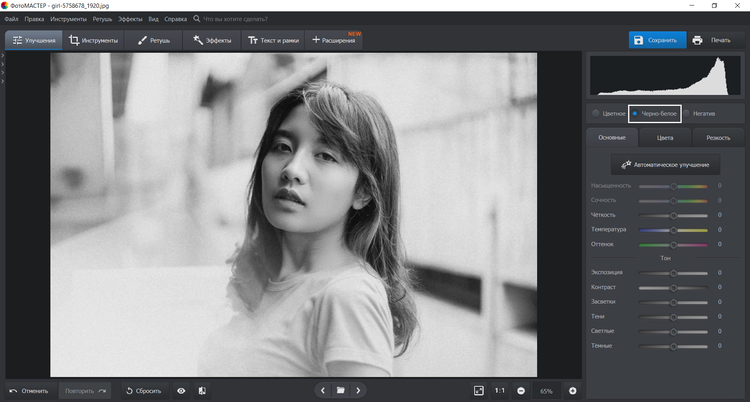Click the fit-to-screen icon
The width and height of the screenshot is (750, 402).
point(479,390)
